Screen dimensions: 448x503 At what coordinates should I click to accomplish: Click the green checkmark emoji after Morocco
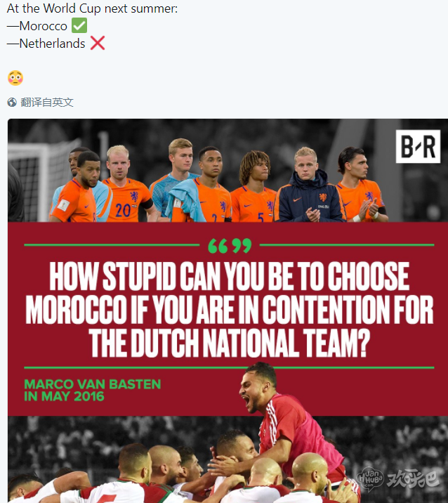click(79, 26)
